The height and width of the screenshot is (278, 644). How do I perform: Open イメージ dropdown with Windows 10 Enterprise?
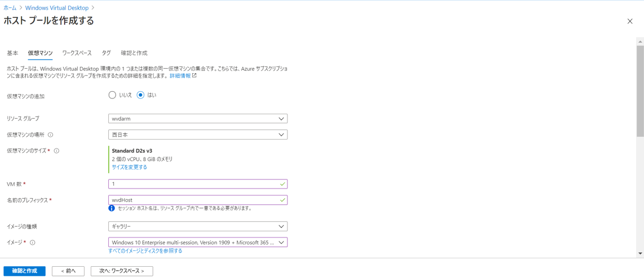198,243
